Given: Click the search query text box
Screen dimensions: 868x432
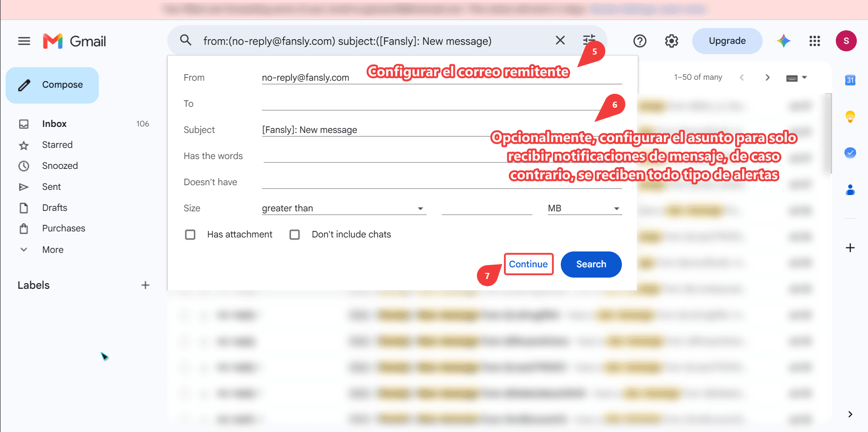Looking at the screenshot, I should (347, 41).
